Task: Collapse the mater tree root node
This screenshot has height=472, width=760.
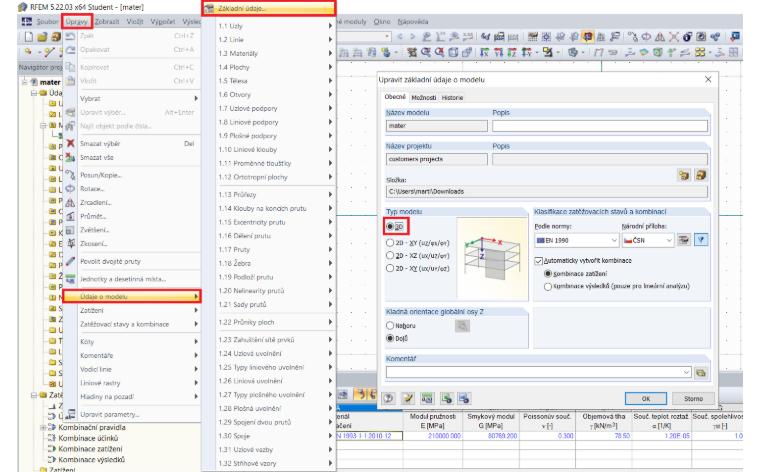Action: [24, 82]
